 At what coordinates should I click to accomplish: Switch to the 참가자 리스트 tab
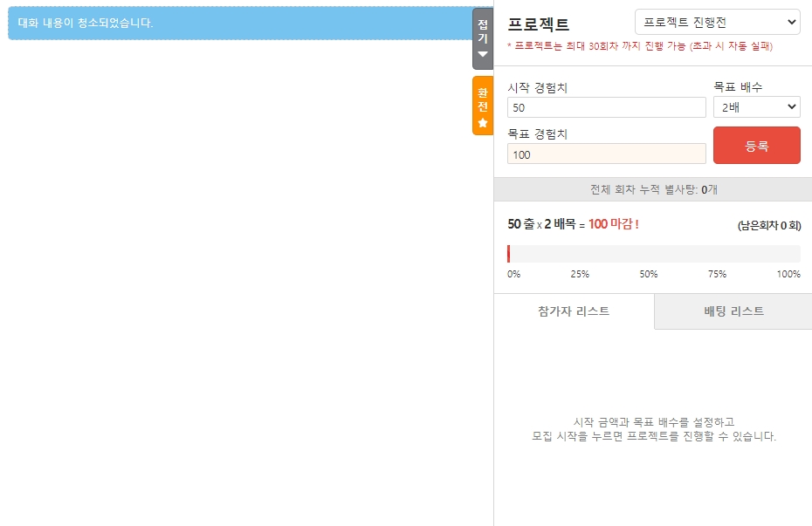(574, 311)
